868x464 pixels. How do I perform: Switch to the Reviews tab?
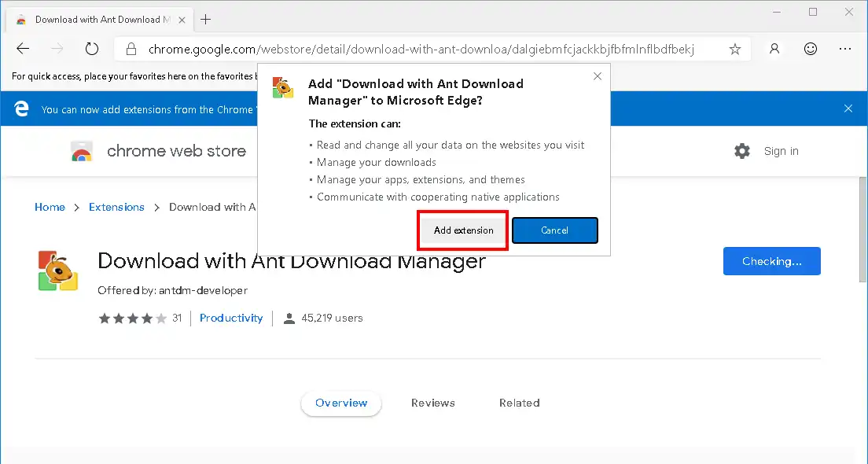click(433, 403)
